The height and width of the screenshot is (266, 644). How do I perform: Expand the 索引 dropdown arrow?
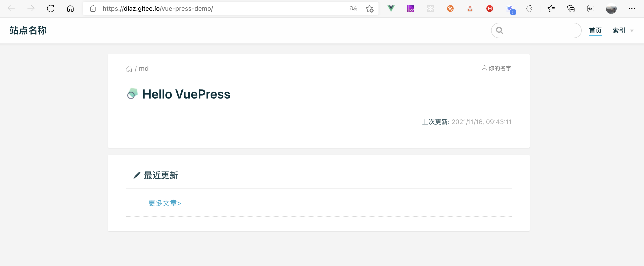pos(632,31)
